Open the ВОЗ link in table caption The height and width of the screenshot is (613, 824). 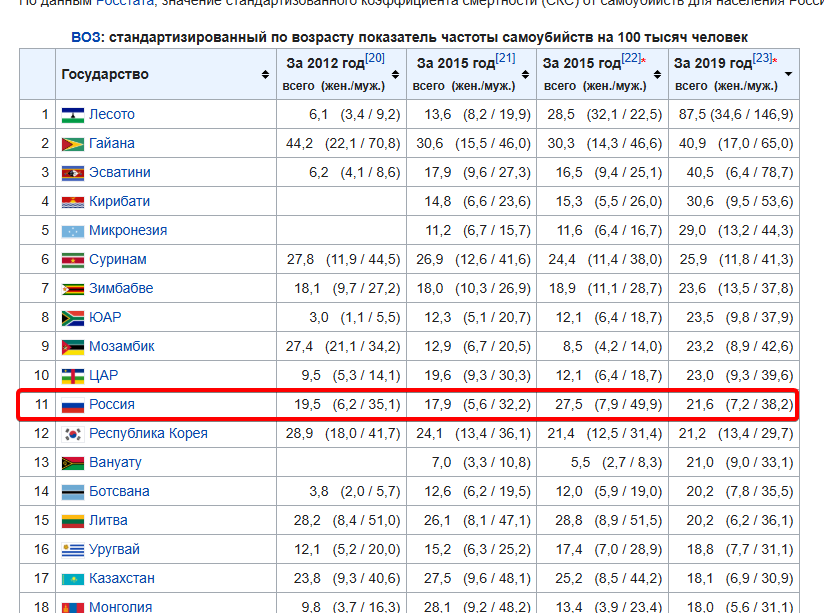click(x=86, y=38)
